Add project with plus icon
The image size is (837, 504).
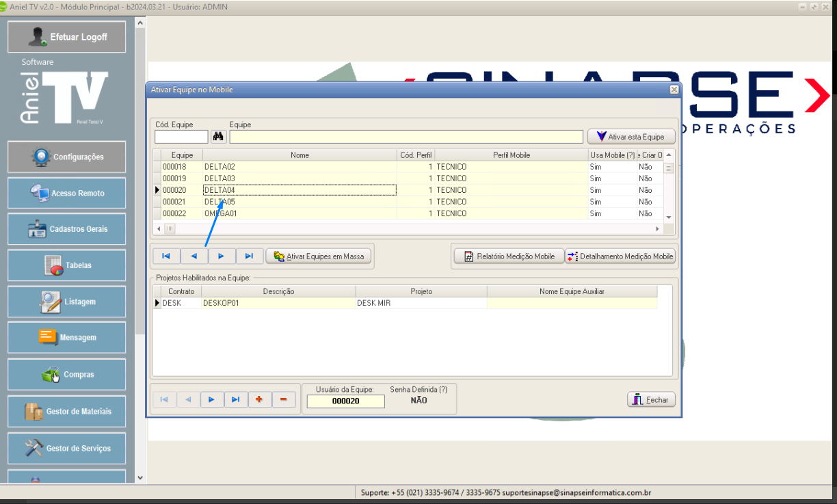(x=259, y=400)
